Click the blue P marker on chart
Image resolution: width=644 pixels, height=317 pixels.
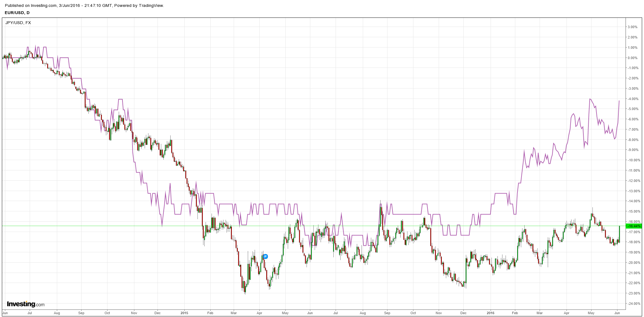tap(265, 257)
